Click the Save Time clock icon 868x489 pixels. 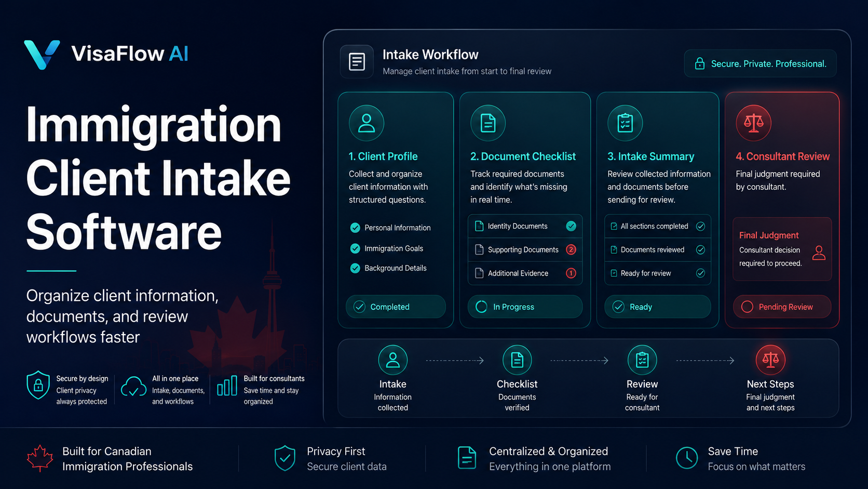687,458
